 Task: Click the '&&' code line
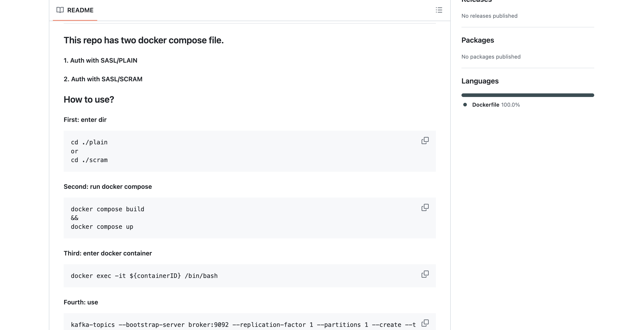[74, 218]
